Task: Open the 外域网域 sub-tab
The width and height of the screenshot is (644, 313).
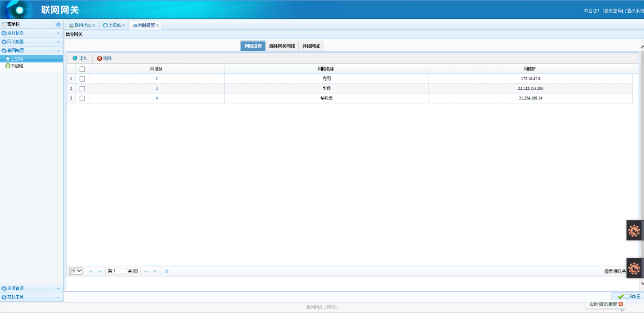Action: pos(311,46)
